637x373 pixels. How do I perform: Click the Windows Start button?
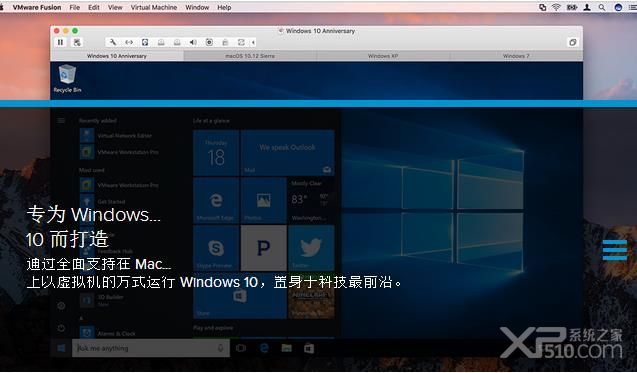(x=61, y=348)
